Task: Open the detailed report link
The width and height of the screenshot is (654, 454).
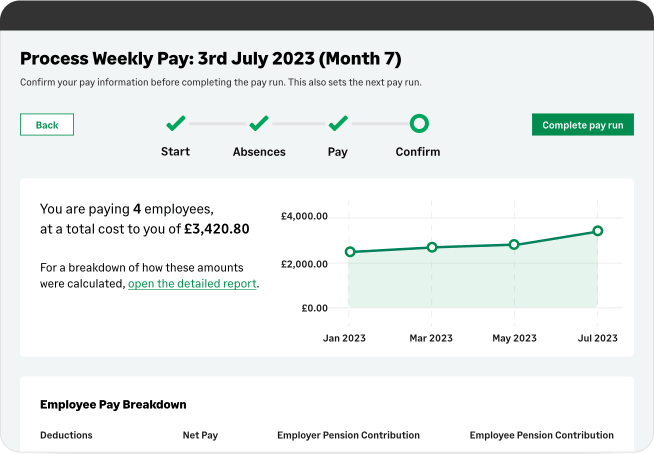Action: [x=192, y=284]
